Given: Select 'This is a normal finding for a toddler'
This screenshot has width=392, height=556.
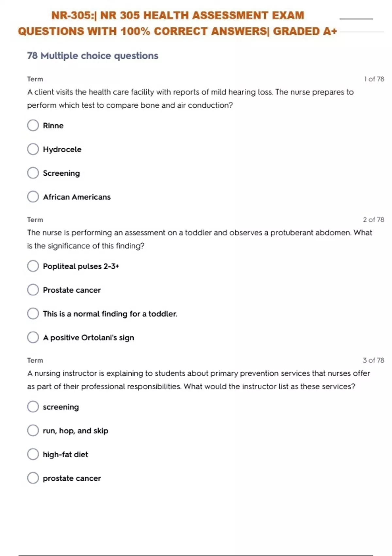Looking at the screenshot, I should (33, 314).
